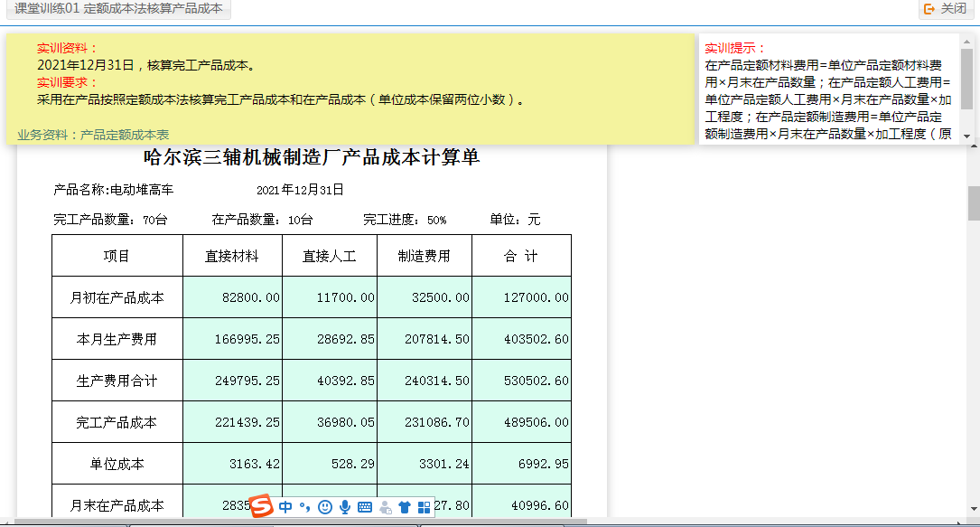980x527 pixels.
Task: Click the 完工产品成本 manufacturing cost cell 231086.70
Action: pos(425,422)
